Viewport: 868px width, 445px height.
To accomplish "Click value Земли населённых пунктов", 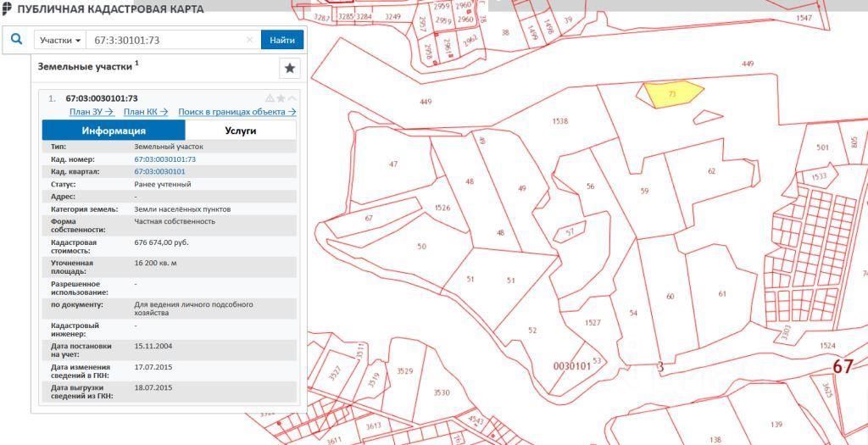I will 183,209.
